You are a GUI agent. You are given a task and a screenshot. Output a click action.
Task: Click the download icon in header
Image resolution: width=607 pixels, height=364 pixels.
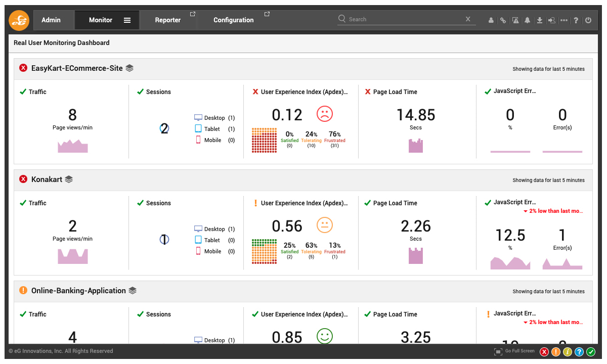coord(540,20)
